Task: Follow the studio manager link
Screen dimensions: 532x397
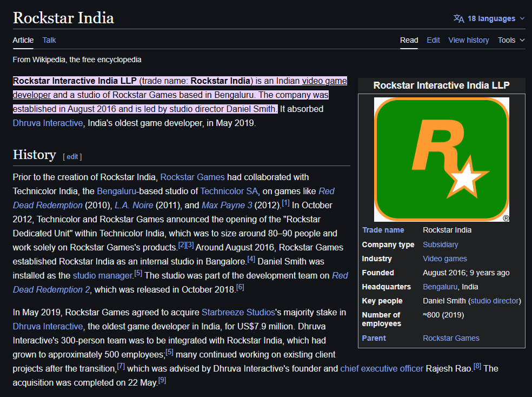Action: [103, 275]
